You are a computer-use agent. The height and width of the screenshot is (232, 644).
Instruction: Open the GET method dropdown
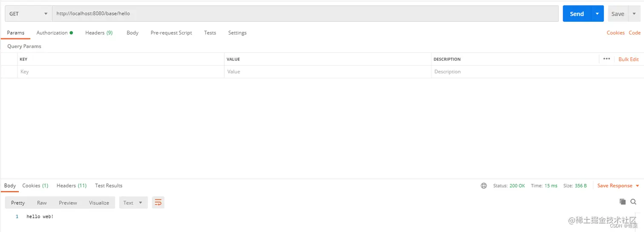click(29, 14)
